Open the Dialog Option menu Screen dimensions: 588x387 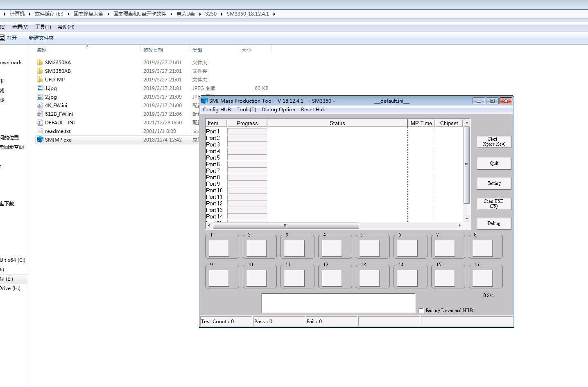click(x=278, y=110)
